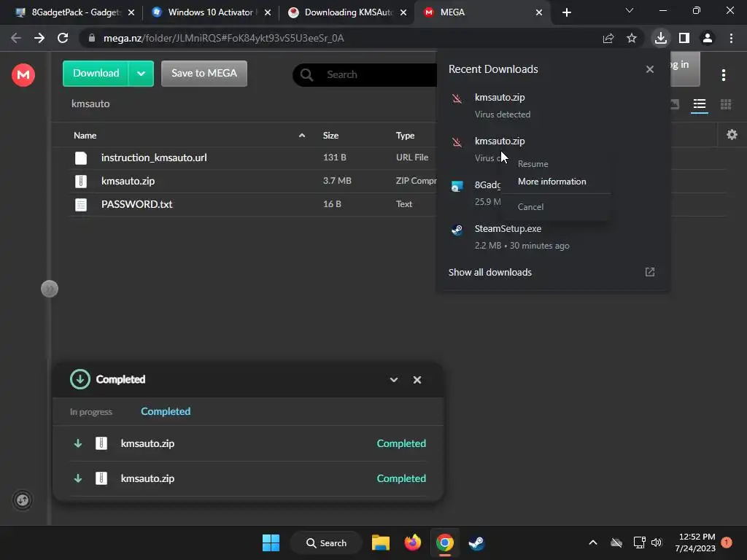Click the Type column header
747x560 pixels.
pos(405,136)
